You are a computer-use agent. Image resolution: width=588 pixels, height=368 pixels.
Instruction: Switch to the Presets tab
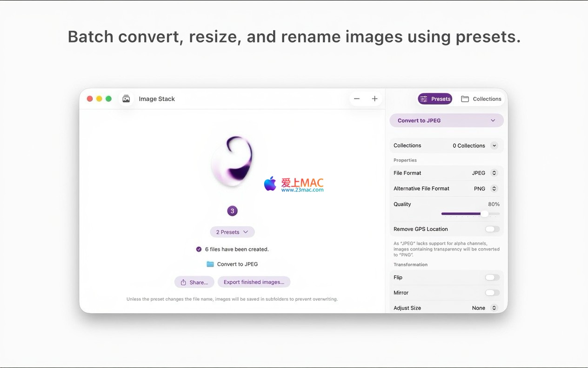435,99
